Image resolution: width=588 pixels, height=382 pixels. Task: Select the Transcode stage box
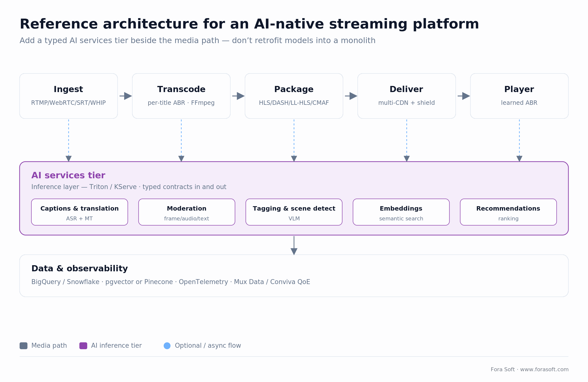click(181, 96)
